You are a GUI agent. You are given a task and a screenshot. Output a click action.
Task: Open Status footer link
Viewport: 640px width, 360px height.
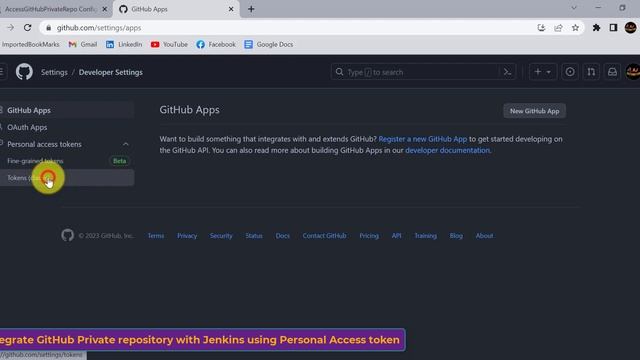coord(254,236)
